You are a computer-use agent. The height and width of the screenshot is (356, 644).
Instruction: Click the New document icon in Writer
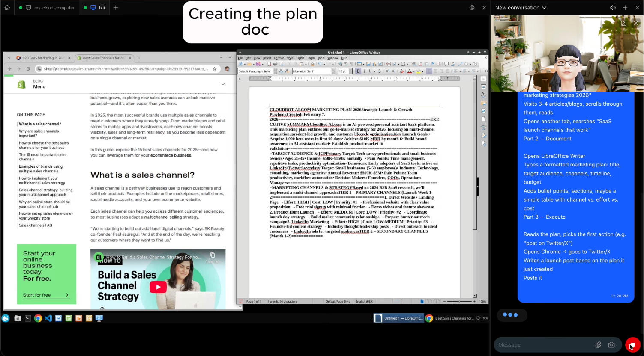pyautogui.click(x=240, y=64)
